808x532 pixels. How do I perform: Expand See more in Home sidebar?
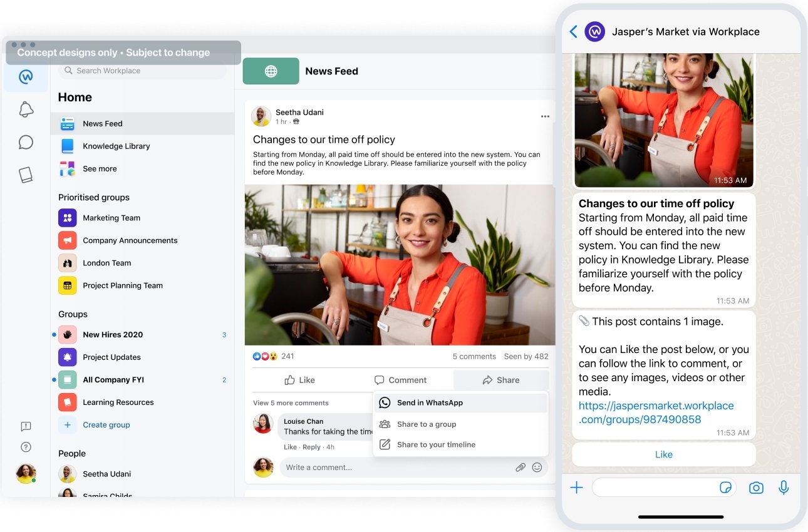142,169
